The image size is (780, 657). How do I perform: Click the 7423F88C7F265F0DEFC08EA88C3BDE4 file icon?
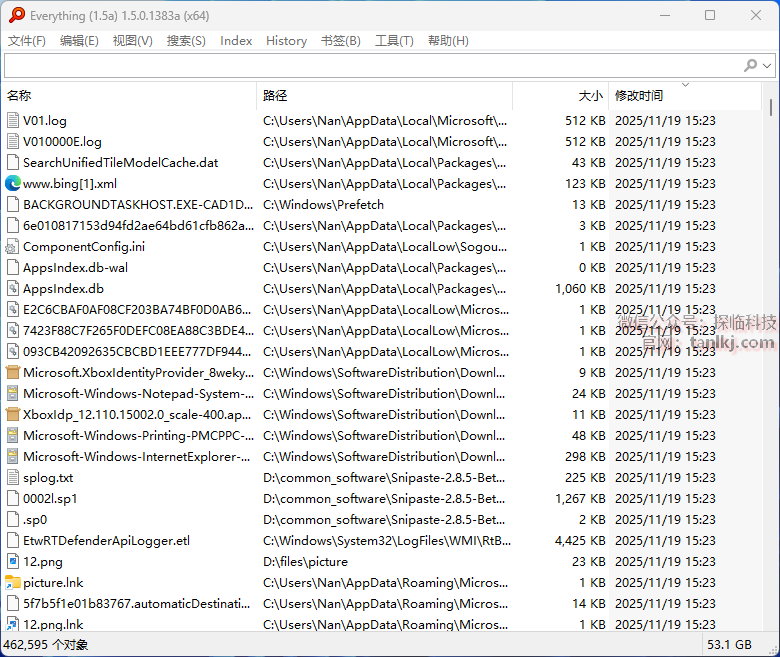(13, 331)
